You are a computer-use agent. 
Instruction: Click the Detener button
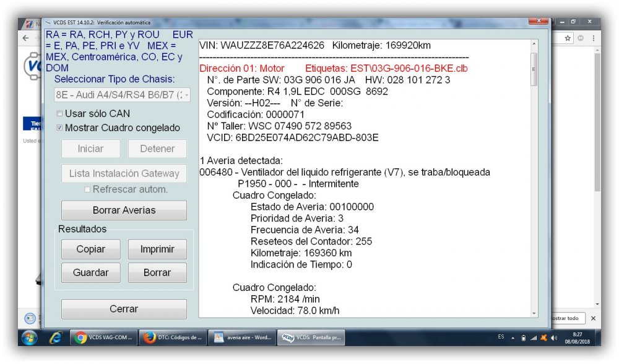[157, 149]
